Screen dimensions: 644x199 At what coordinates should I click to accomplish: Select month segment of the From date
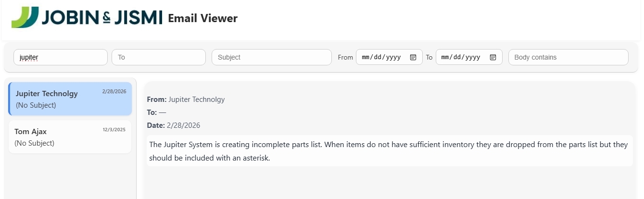click(366, 57)
